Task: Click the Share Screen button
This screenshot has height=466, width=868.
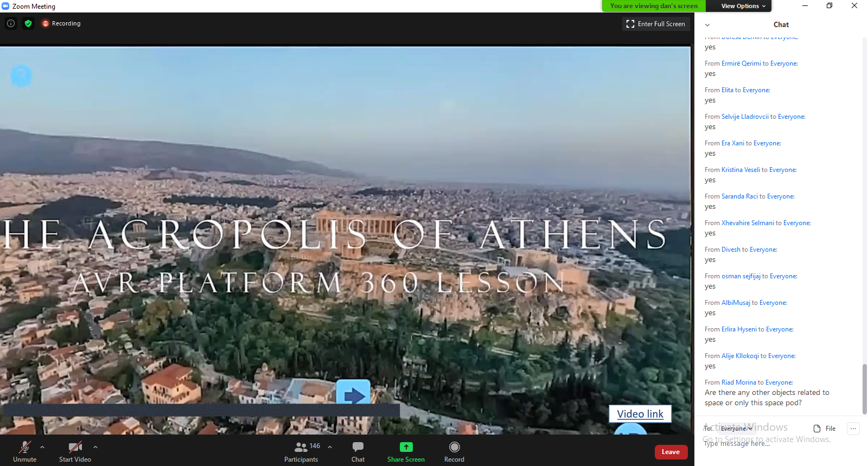Action: [x=406, y=451]
